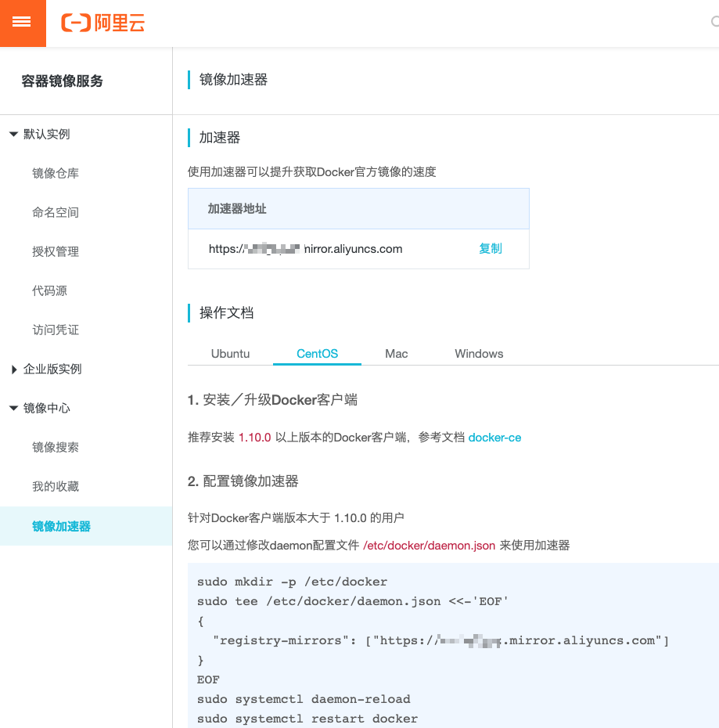Click the Aliyun logo
This screenshot has height=728, width=719.
pos(102,22)
